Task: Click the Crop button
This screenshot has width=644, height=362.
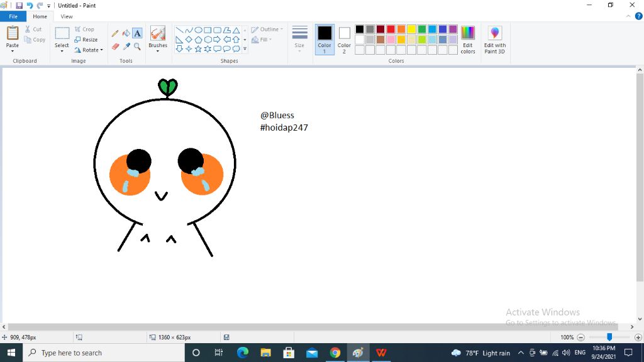Action: [84, 29]
